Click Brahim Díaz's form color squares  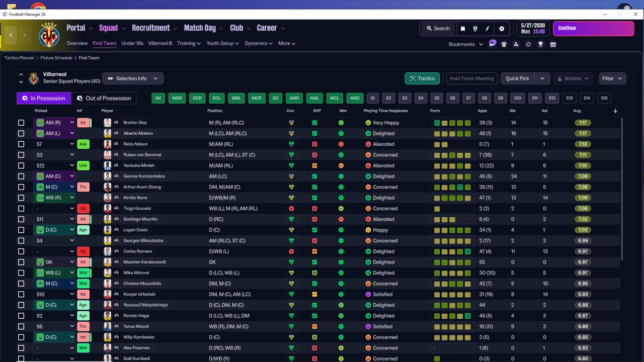452,123
